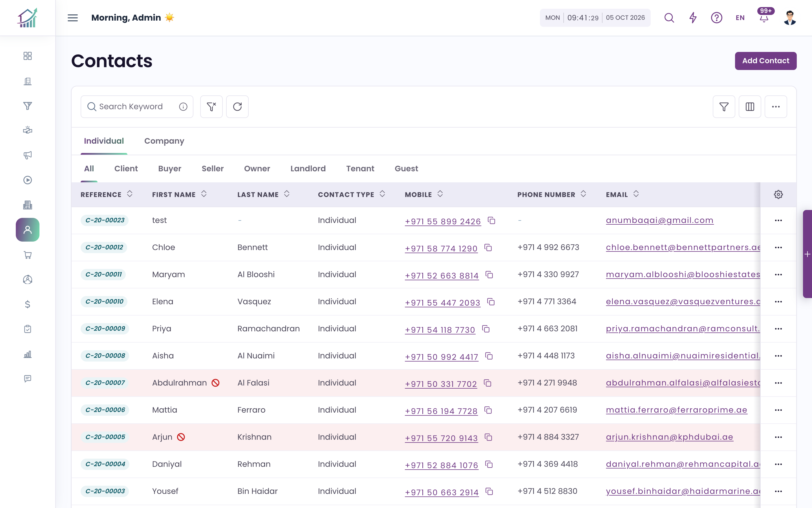Click the search magnifier in top bar
The height and width of the screenshot is (508, 812).
(x=669, y=18)
